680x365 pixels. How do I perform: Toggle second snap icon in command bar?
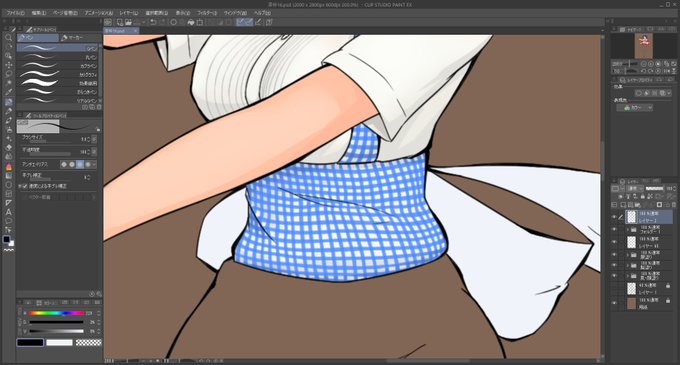(249, 22)
